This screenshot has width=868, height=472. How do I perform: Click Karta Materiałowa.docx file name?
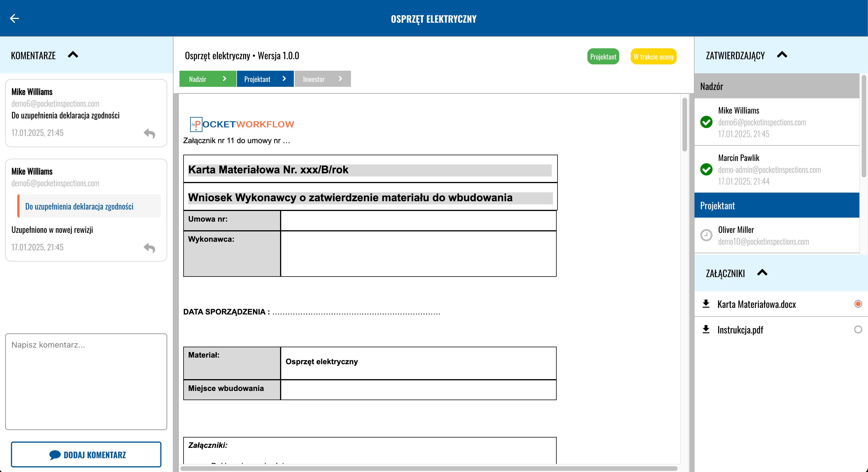click(757, 304)
